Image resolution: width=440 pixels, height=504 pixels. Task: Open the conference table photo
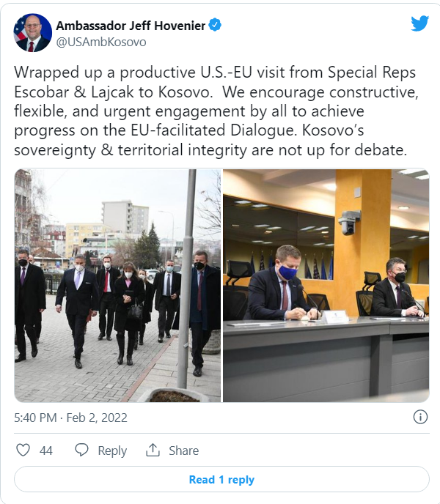tap(326, 286)
